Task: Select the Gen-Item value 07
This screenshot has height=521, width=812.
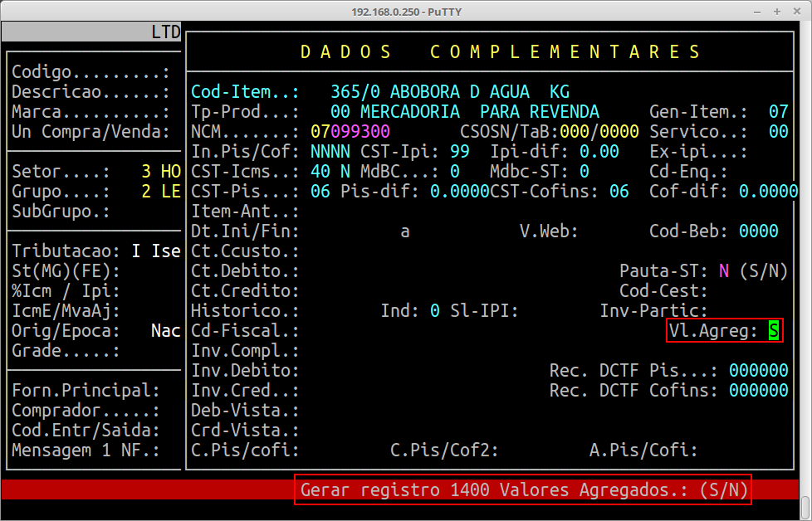Action: [x=778, y=112]
